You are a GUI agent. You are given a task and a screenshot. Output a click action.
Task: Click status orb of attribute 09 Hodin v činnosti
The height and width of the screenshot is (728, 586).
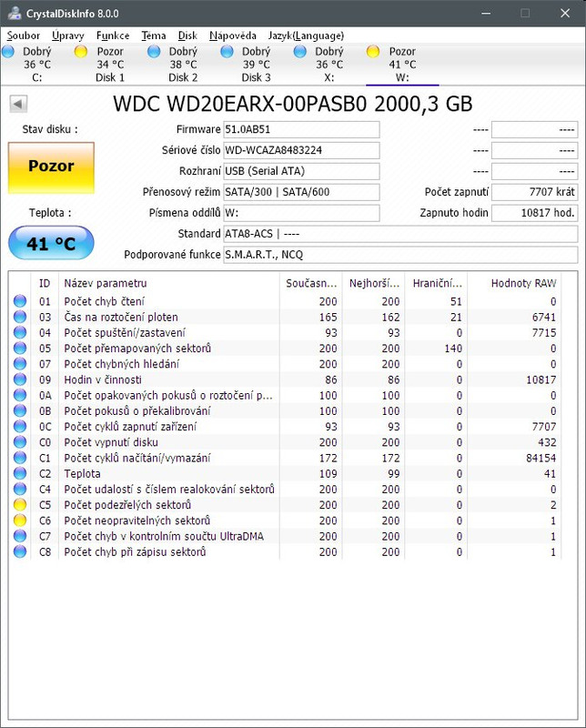[20, 379]
